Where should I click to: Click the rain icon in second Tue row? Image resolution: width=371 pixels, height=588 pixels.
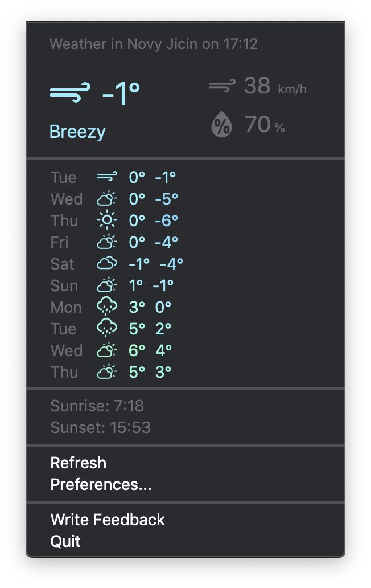click(106, 329)
